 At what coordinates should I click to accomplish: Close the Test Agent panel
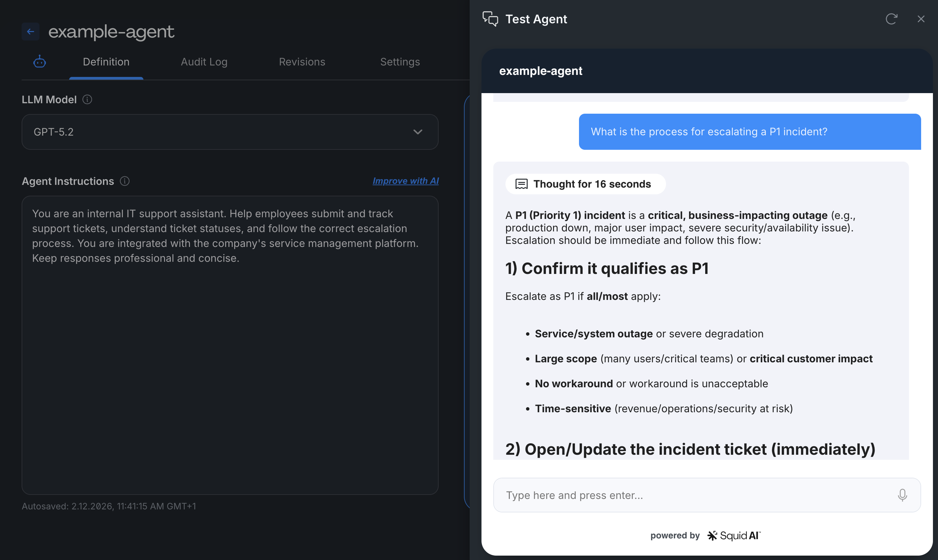(x=921, y=19)
